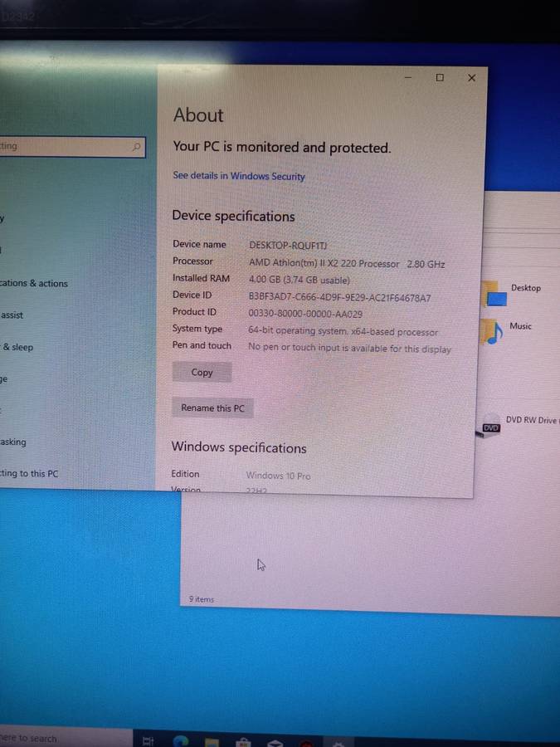This screenshot has width=560, height=747.
Task: Maximize the Settings About window
Action: [x=440, y=78]
